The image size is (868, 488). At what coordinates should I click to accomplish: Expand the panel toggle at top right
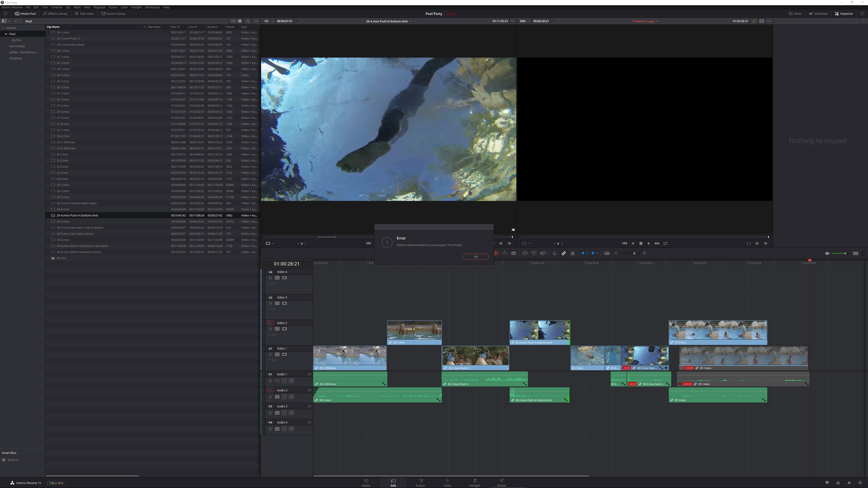pyautogui.click(x=862, y=14)
